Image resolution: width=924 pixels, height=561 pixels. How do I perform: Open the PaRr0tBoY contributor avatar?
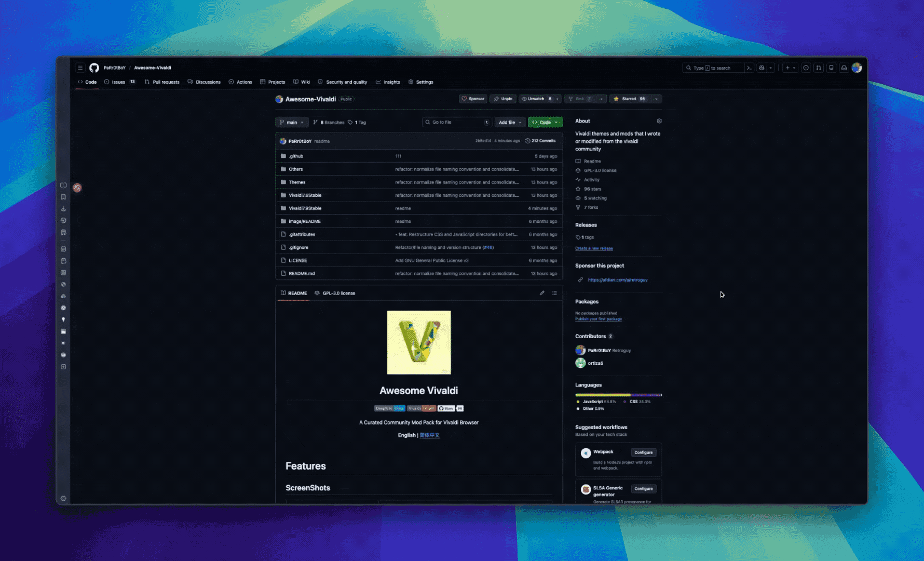click(580, 350)
